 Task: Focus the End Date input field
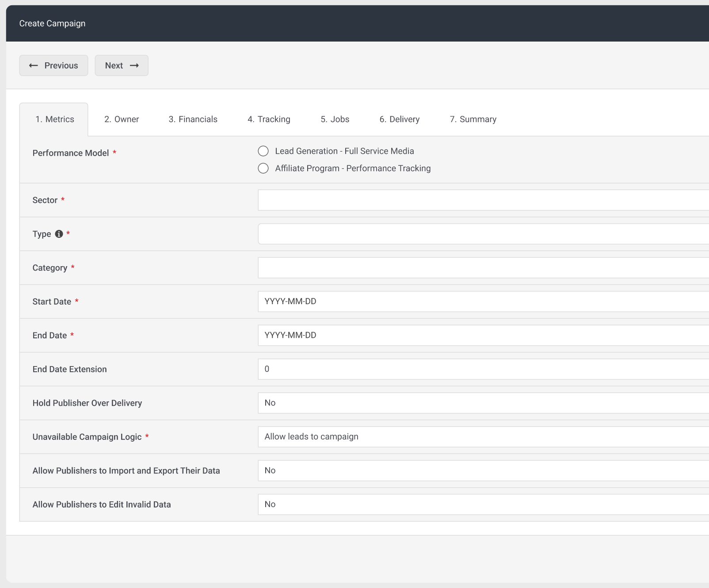pos(484,336)
